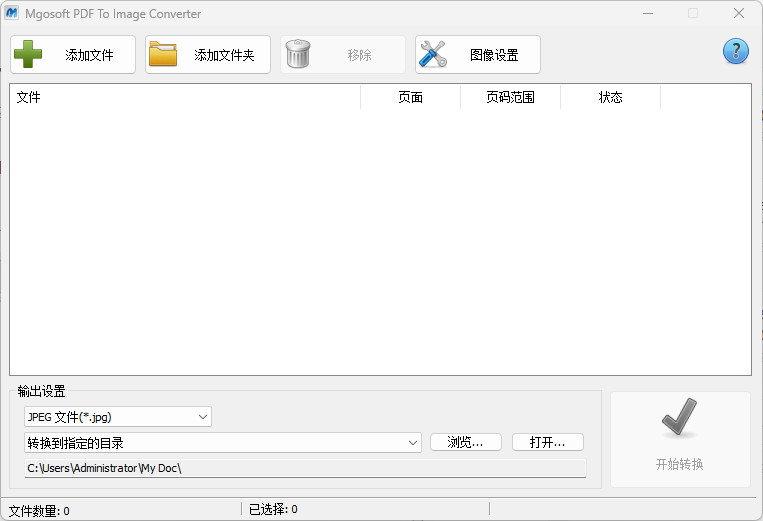The image size is (763, 521).
Task: Open the blue question mark help
Action: pyautogui.click(x=736, y=51)
